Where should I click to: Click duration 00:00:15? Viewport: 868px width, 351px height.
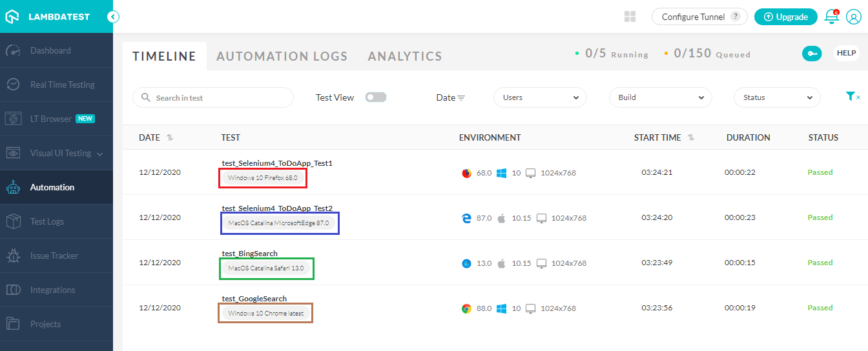tap(740, 263)
